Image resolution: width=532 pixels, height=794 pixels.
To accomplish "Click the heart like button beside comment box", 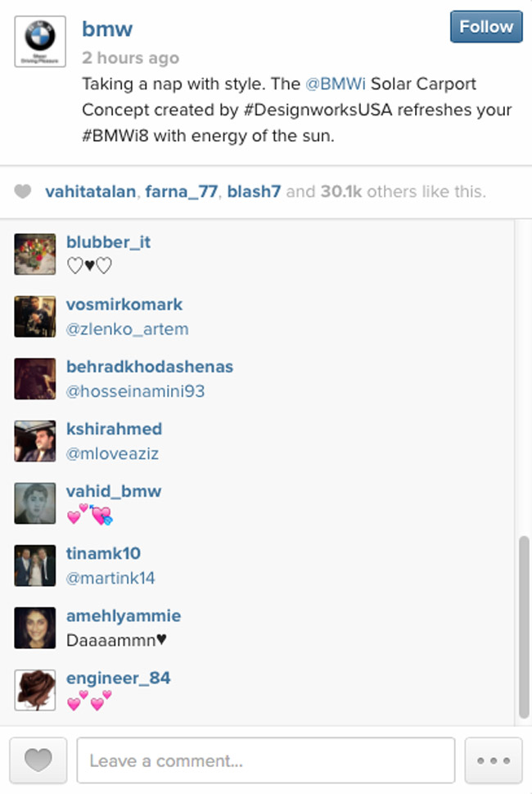I will [x=38, y=760].
